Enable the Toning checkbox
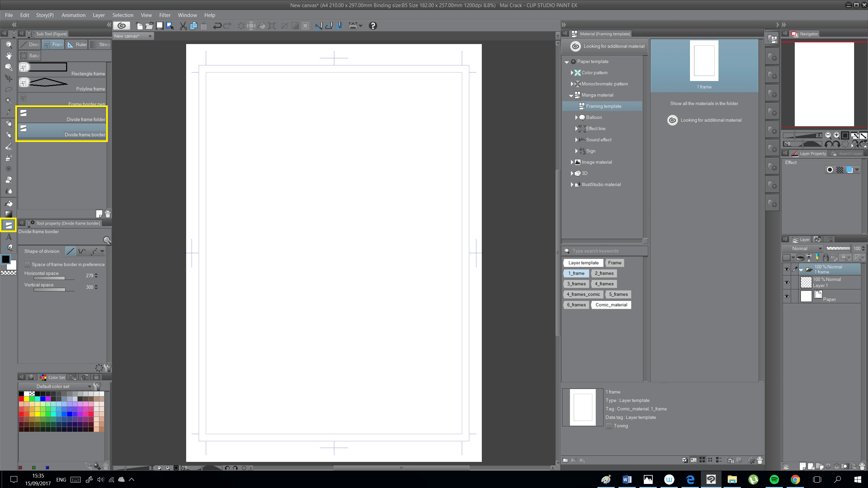 point(609,426)
